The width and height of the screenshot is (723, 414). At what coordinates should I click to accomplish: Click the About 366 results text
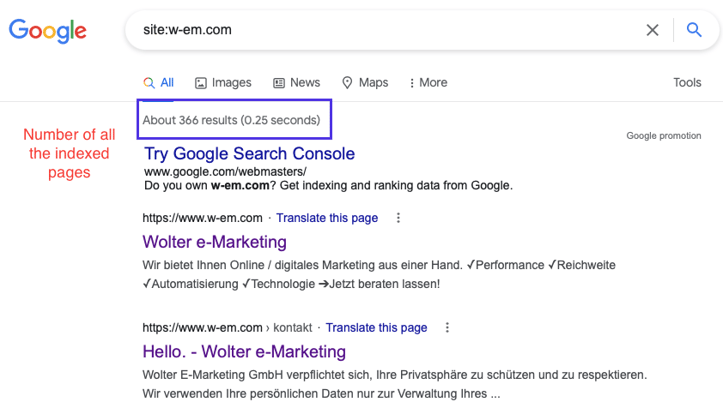[x=231, y=120]
